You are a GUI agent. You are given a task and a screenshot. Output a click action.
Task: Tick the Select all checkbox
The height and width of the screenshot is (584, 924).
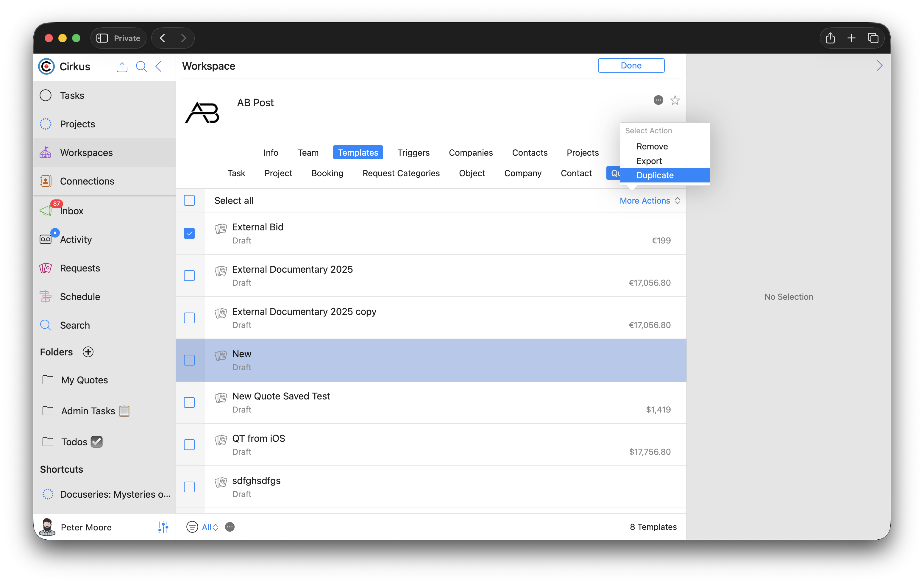click(189, 200)
